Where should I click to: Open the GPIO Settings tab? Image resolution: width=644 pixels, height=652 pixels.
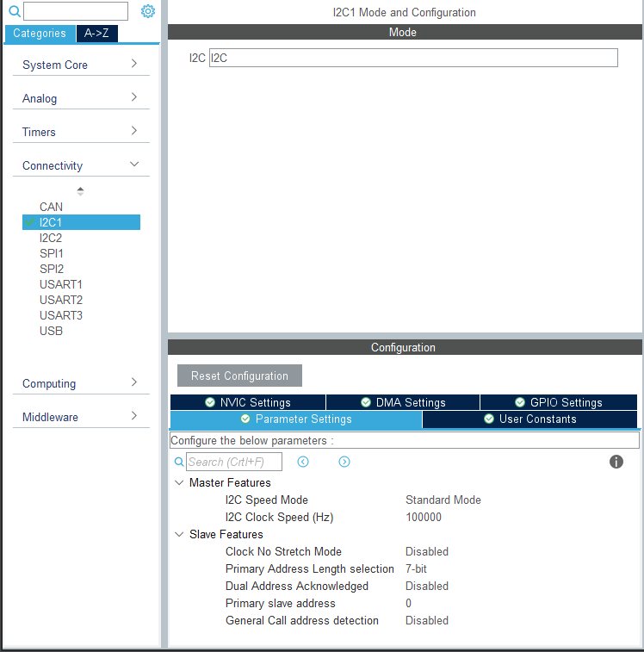[559, 402]
